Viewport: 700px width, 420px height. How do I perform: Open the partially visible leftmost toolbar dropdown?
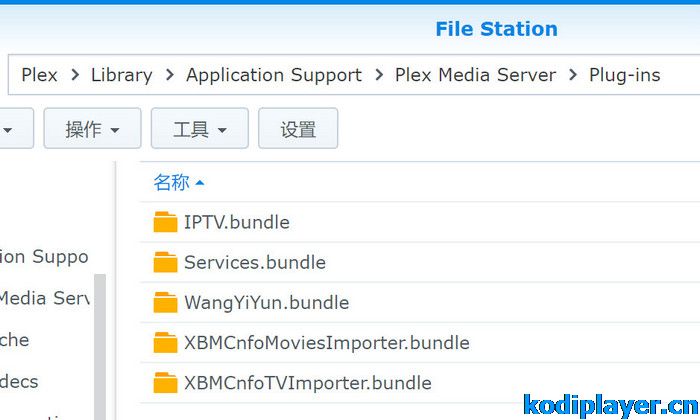(14, 129)
